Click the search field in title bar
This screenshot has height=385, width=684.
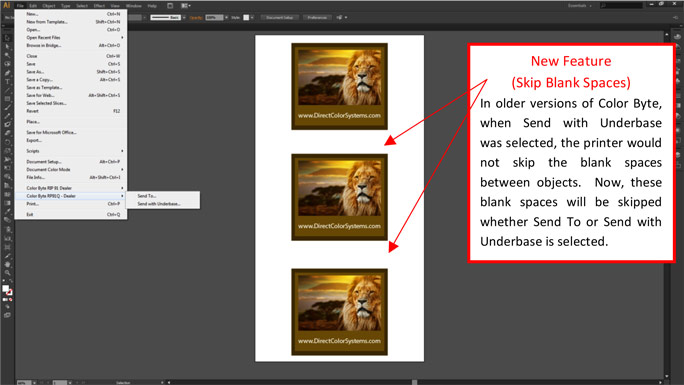(621, 6)
